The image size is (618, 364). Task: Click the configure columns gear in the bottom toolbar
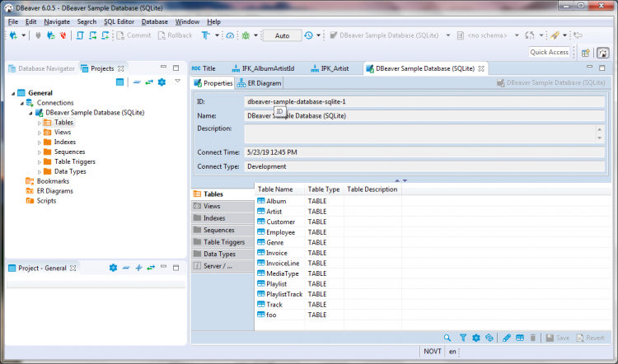click(475, 338)
